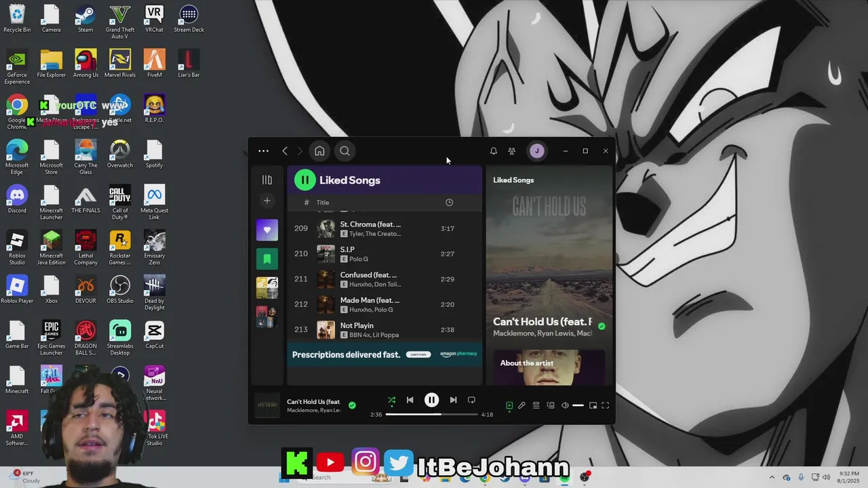Screen dimensions: 868x488
Task: Sort by the clock duration column
Action: (449, 203)
